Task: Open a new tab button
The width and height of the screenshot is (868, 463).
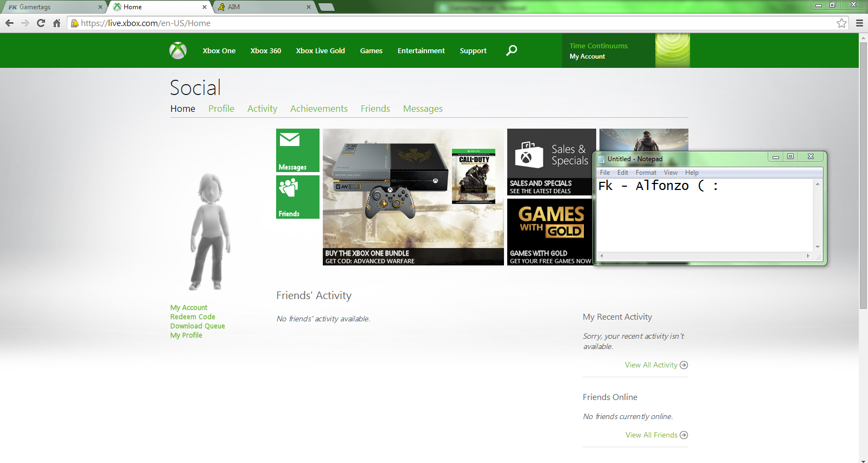Action: pyautogui.click(x=326, y=7)
